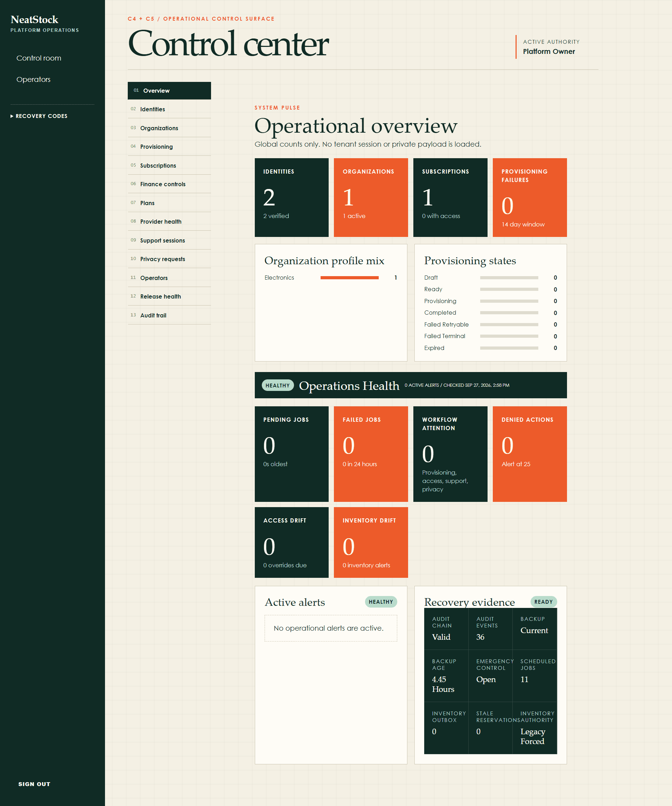Image resolution: width=672 pixels, height=806 pixels.
Task: Open 08 Provider health section
Action: pos(169,222)
